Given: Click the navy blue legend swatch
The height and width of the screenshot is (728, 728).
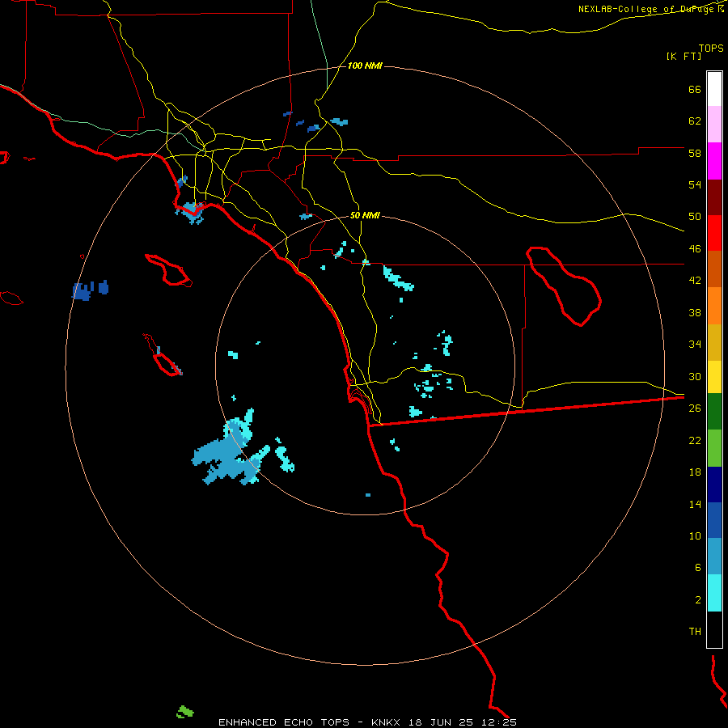Looking at the screenshot, I should tap(714, 485).
